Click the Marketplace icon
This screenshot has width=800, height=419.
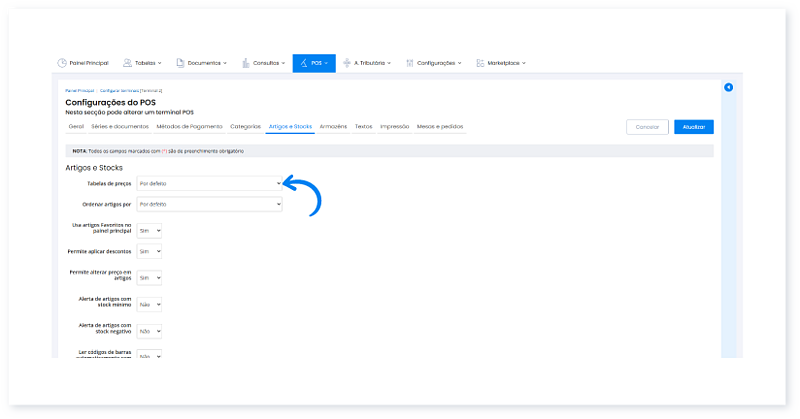480,63
